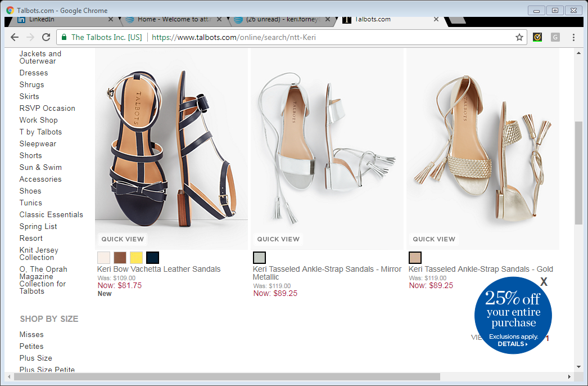Open Keri Bow Vachetta Leather Sandals product link
Viewport: 588px width, 386px height.
(159, 269)
